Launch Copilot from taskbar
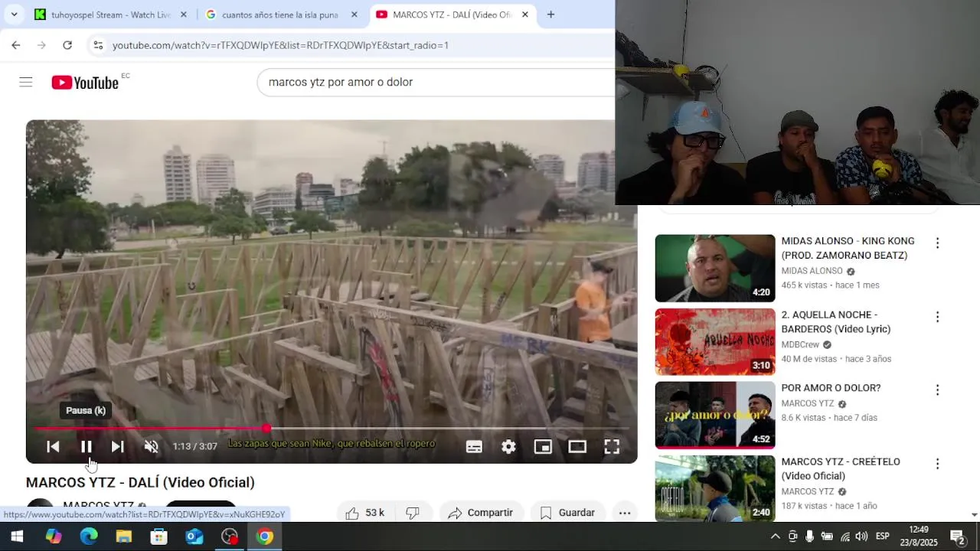Screen dimensions: 980x551 click(53, 536)
